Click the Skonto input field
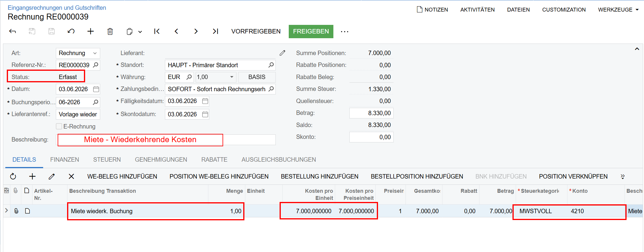 point(371,137)
